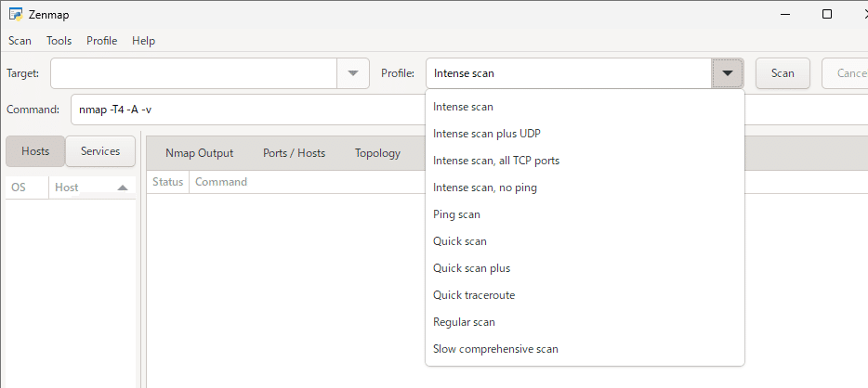Open the Scan menu
Screen dimensions: 868x388
[x=20, y=41]
